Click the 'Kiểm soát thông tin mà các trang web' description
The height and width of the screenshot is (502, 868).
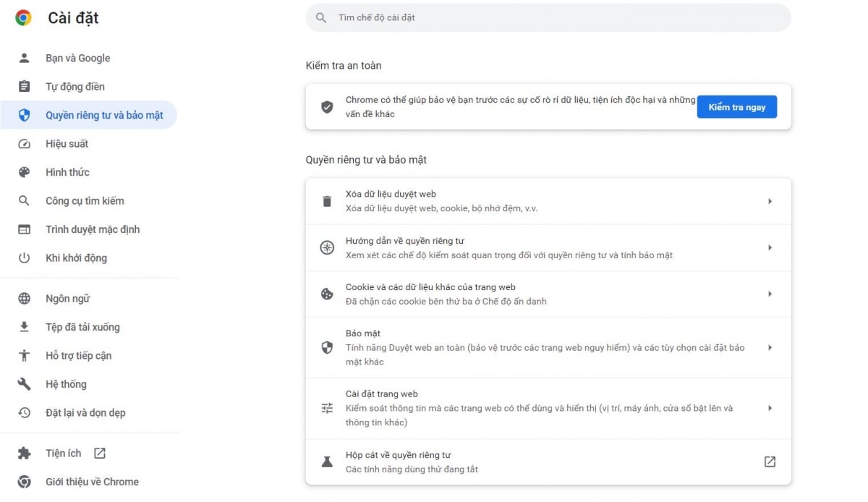(539, 415)
